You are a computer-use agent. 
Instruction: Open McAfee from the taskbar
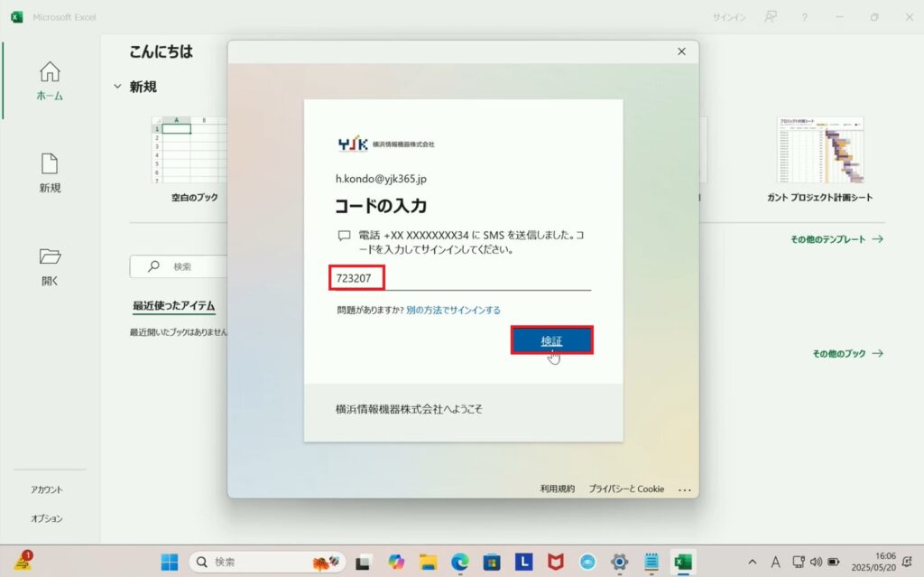556,563
